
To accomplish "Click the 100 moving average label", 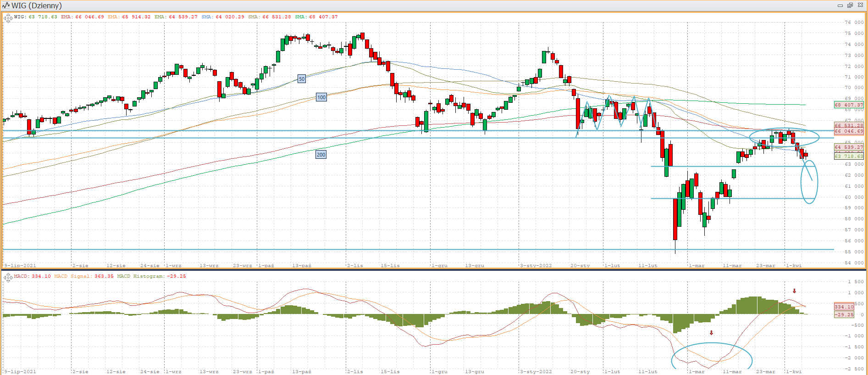I will [321, 97].
